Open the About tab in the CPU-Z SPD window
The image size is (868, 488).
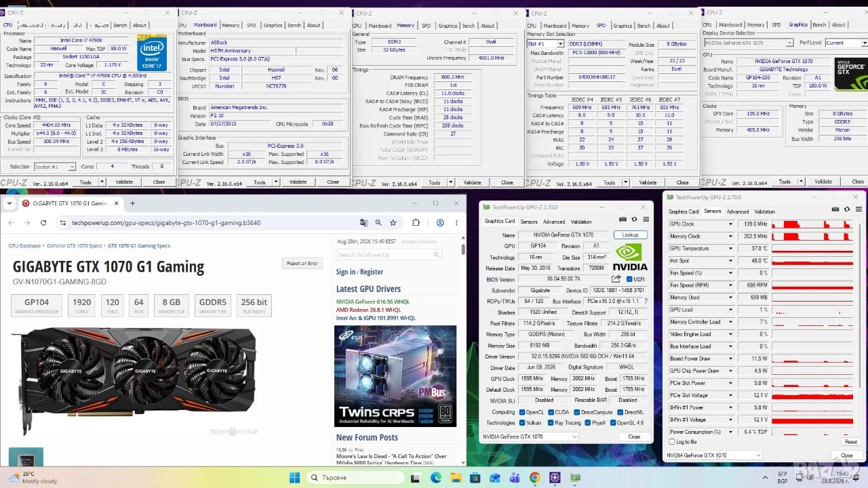[663, 26]
